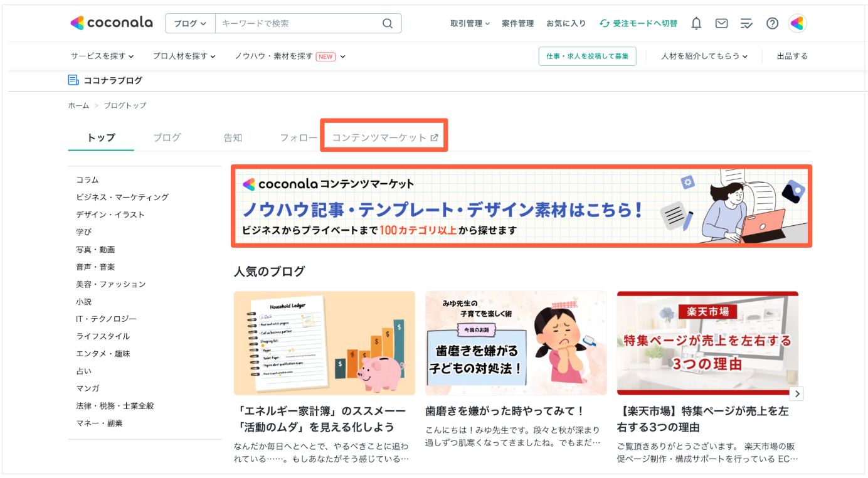Open the コンテンツマーケット banner
Screen dimensions: 868x478
(x=522, y=206)
